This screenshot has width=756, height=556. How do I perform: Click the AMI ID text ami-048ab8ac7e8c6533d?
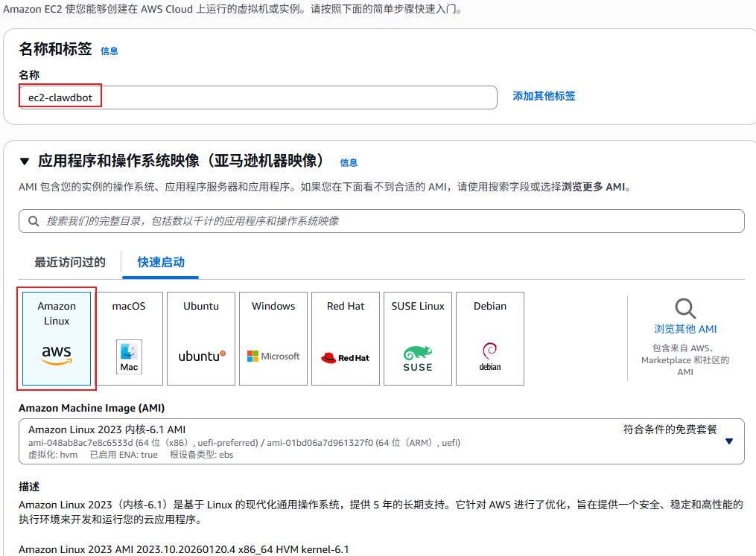80,443
